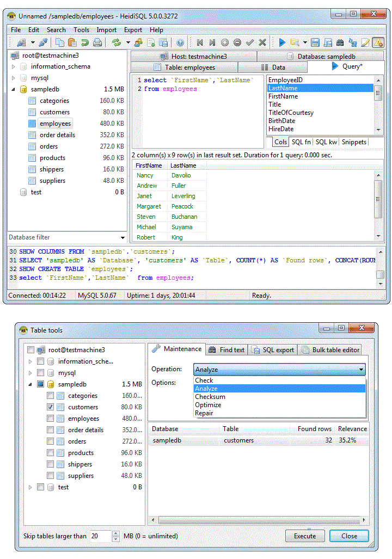The width and height of the screenshot is (392, 559).
Task: Tick the root@testmachine3 checkbox
Action: 31,350
